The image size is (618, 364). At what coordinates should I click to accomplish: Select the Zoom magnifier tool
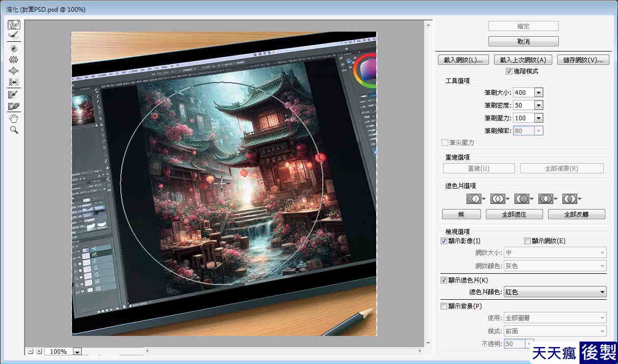[14, 130]
